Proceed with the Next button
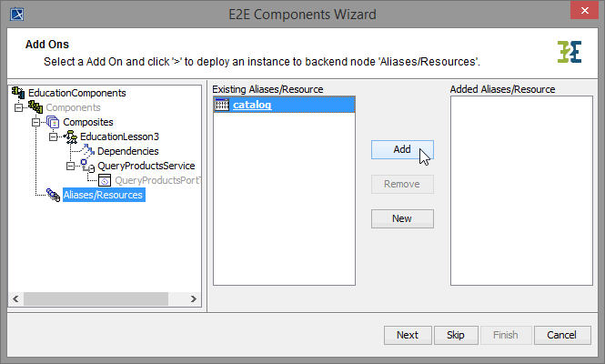Viewport: 605px width, 364px height. click(408, 335)
